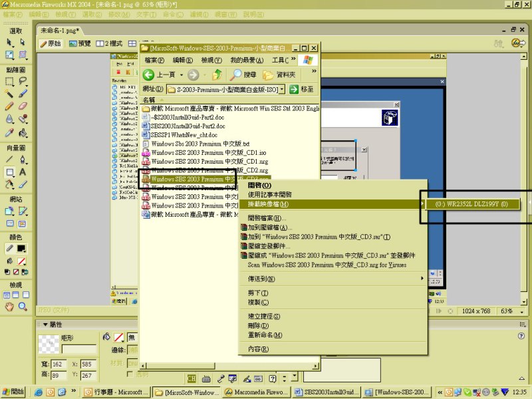Choose 重新命名(M) in context menu

pyautogui.click(x=265, y=335)
